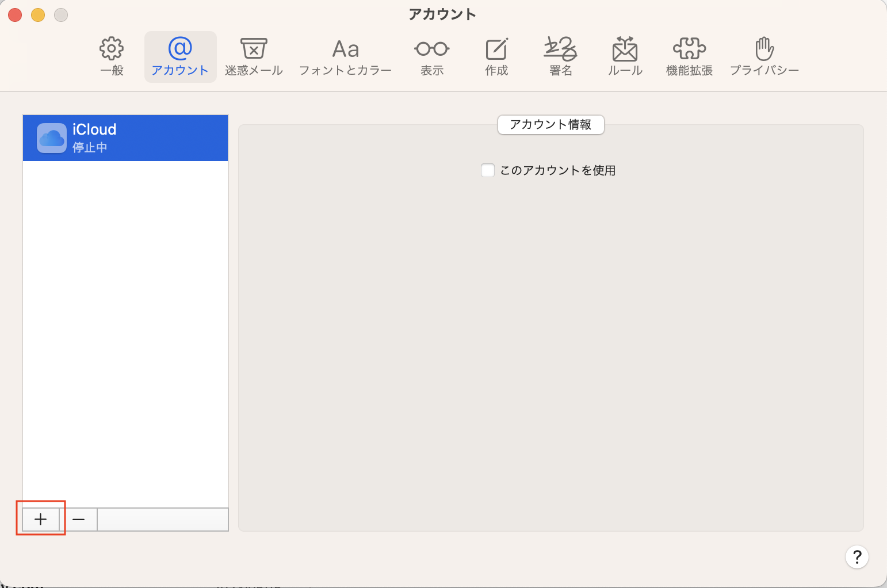Open the 迷惑メール junk mail settings
The image size is (887, 588).
(254, 56)
